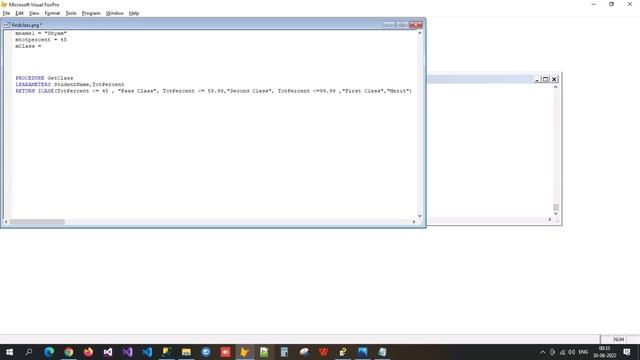Open the network status tray icon
The width and height of the screenshot is (640, 360).
point(562,352)
